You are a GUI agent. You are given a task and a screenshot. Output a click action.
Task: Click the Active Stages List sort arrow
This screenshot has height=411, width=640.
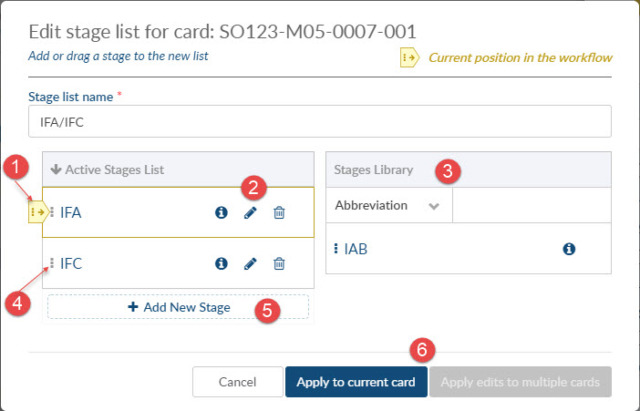56,169
